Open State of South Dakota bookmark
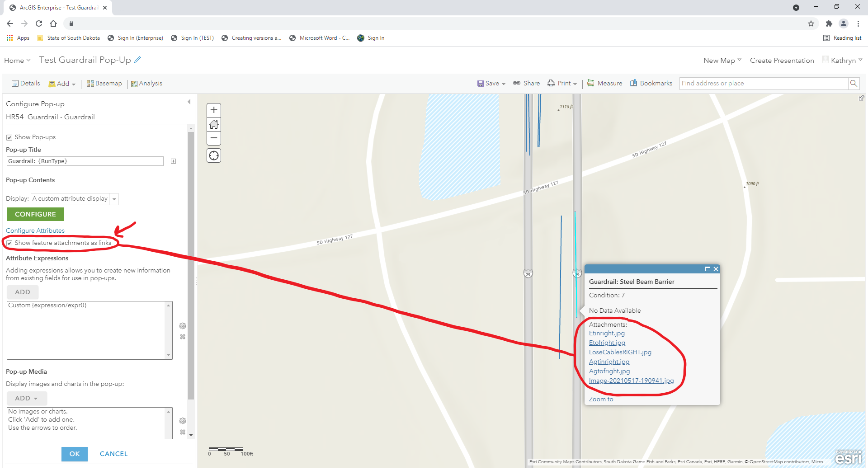The width and height of the screenshot is (868, 470). coord(69,38)
